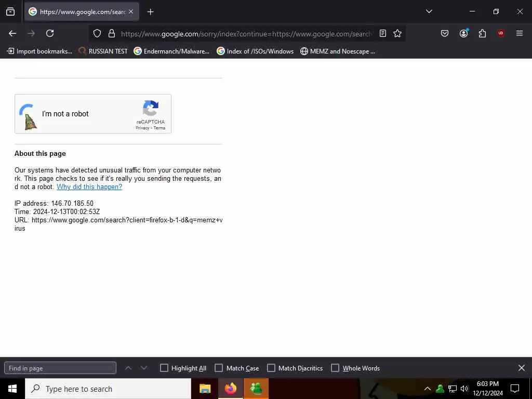Open File Explorer from taskbar

(x=205, y=389)
